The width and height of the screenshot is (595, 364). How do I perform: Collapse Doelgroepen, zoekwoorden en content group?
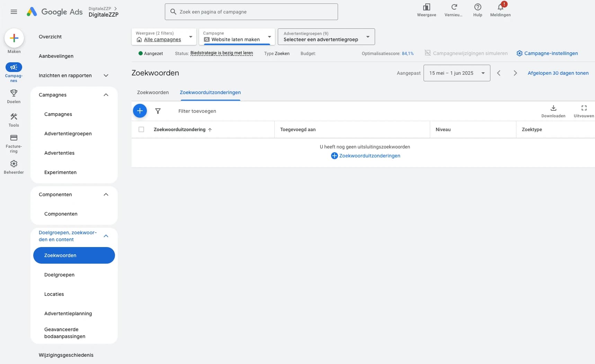pos(106,236)
